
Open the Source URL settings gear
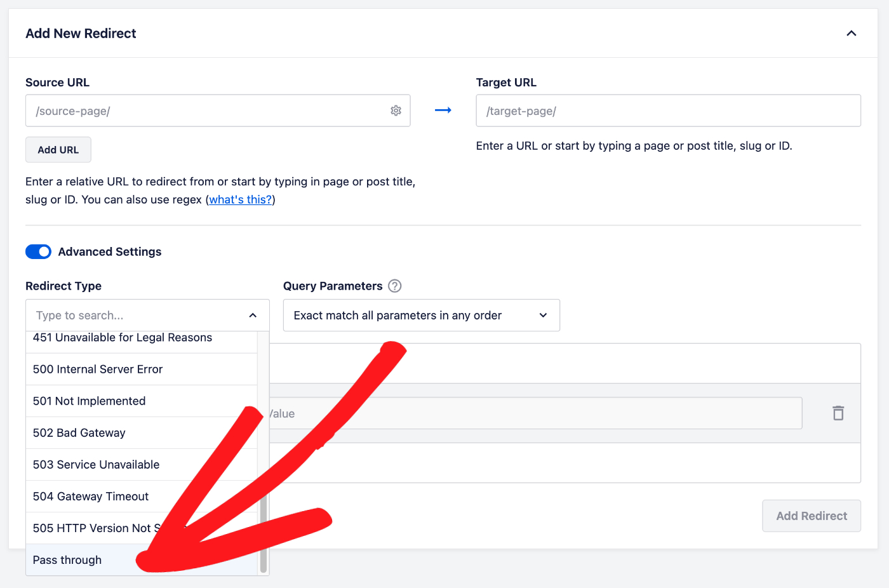(396, 110)
